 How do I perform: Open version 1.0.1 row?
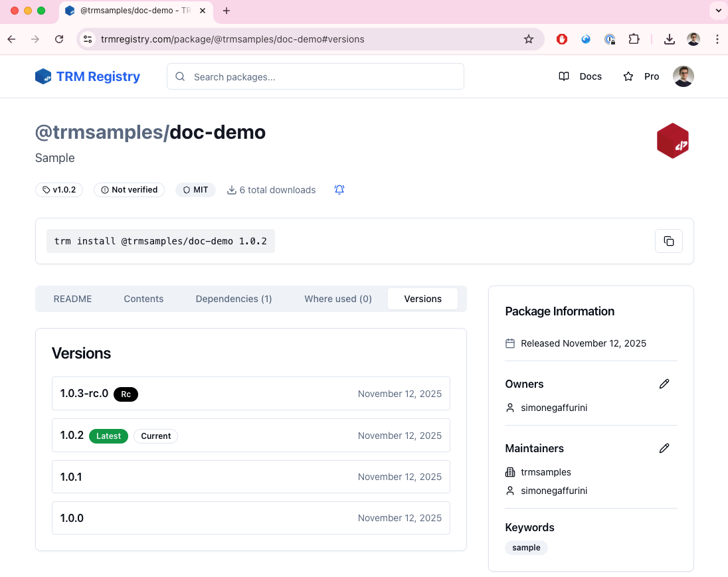(x=250, y=477)
